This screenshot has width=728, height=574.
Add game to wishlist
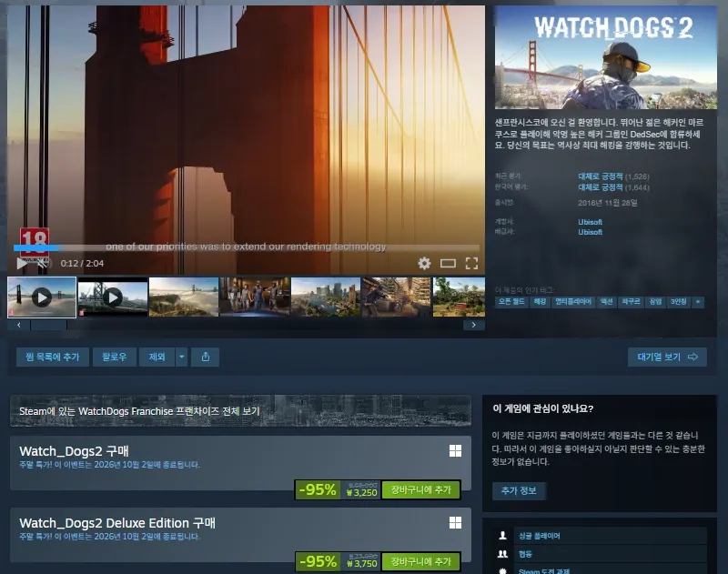coord(53,357)
